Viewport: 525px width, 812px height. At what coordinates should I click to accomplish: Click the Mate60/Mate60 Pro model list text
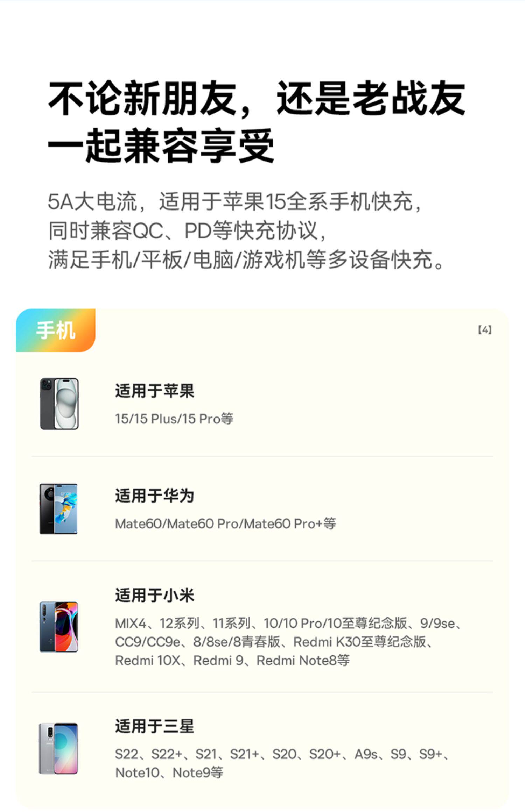(226, 523)
